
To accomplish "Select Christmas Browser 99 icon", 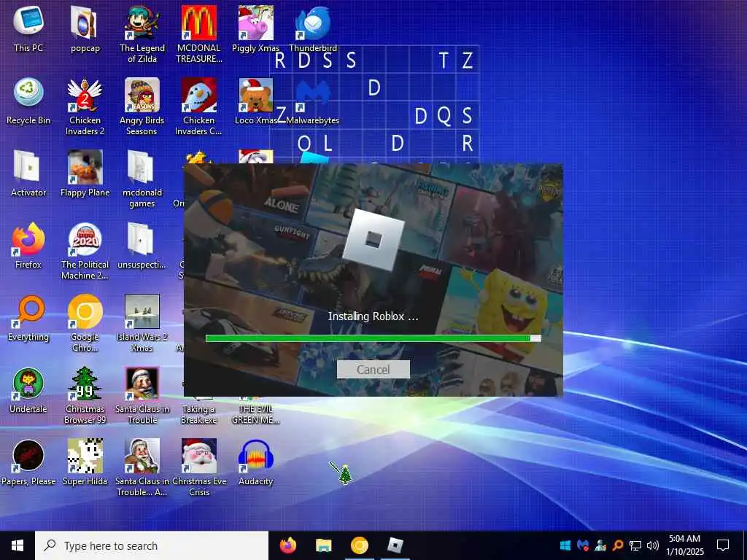I will coord(85,396).
